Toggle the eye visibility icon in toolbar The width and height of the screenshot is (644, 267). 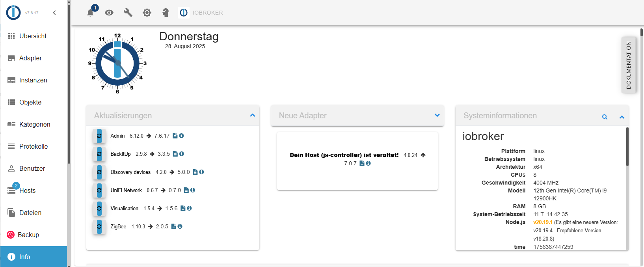coord(109,13)
